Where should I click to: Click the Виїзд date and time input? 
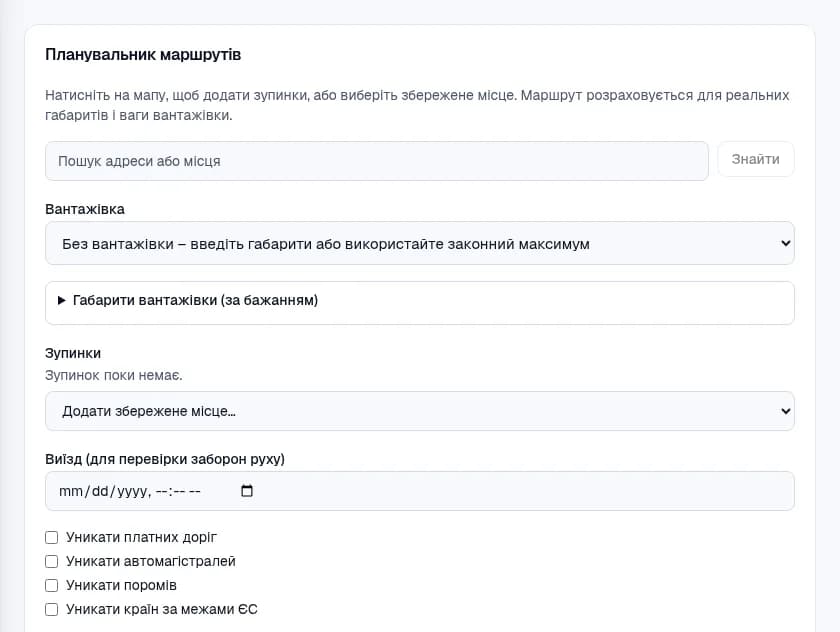click(419, 491)
